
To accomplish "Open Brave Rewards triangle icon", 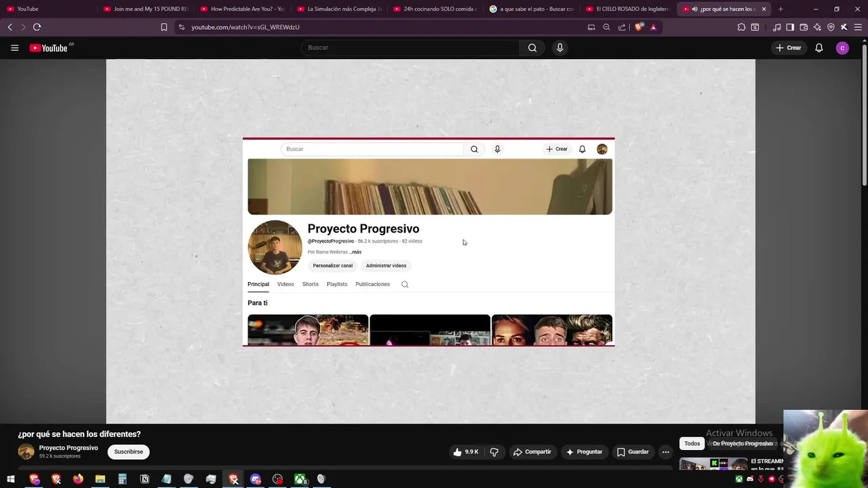I will pyautogui.click(x=653, y=27).
